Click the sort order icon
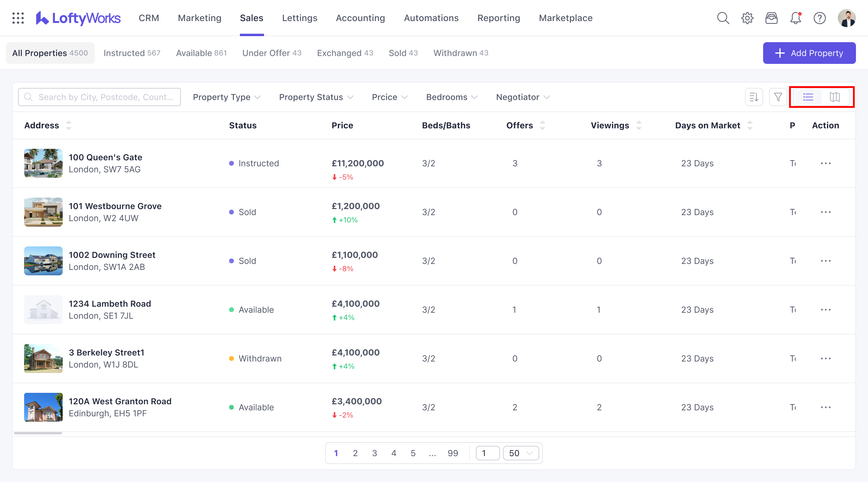 (754, 97)
